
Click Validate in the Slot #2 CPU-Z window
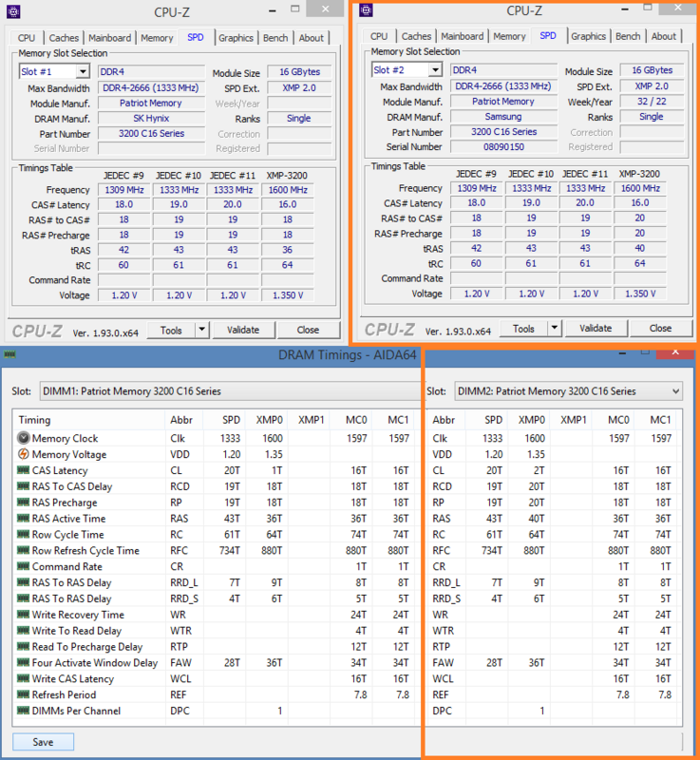click(x=596, y=329)
